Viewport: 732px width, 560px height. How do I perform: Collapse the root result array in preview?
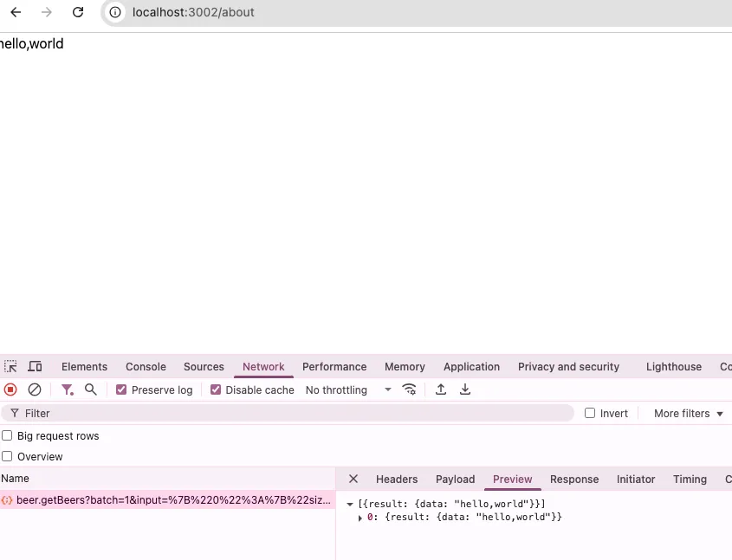[x=350, y=504]
